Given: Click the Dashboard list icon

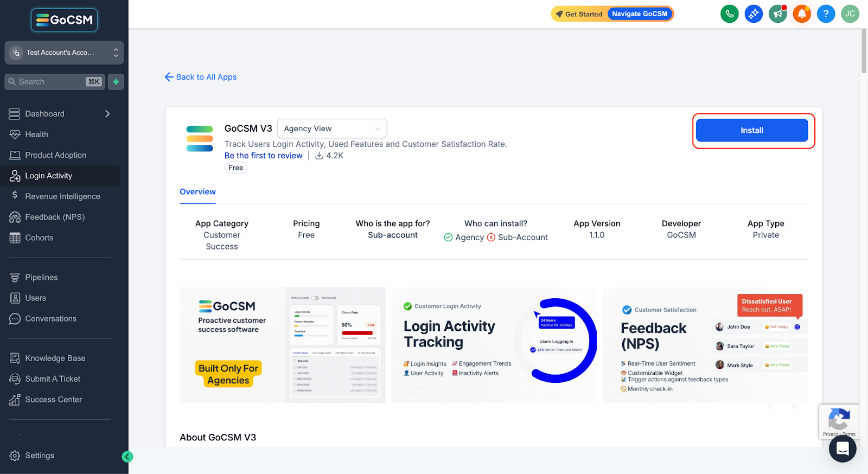Looking at the screenshot, I should (15, 114).
